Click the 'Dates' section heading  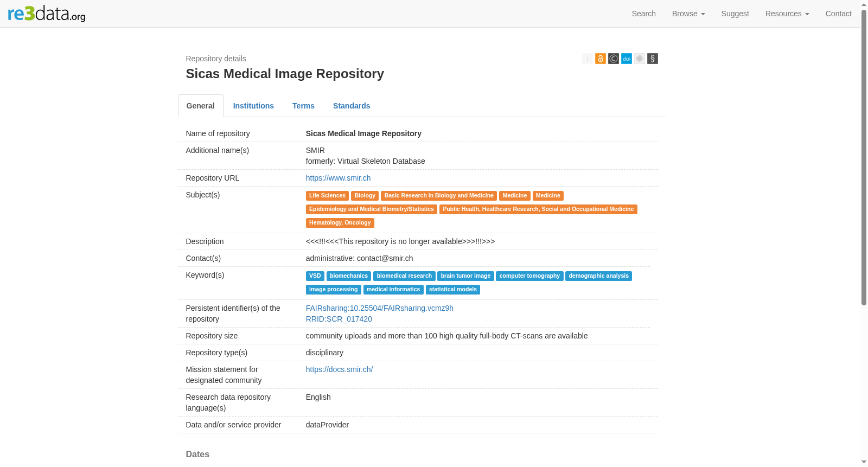(197, 455)
